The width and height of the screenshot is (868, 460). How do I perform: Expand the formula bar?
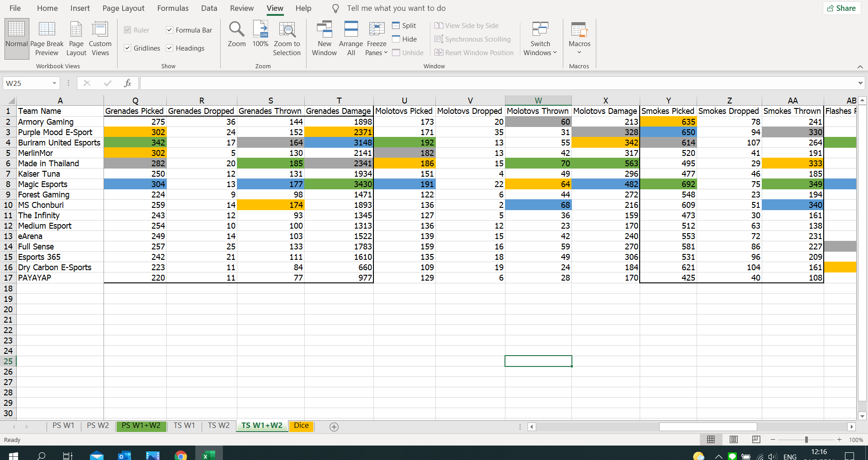click(x=860, y=83)
